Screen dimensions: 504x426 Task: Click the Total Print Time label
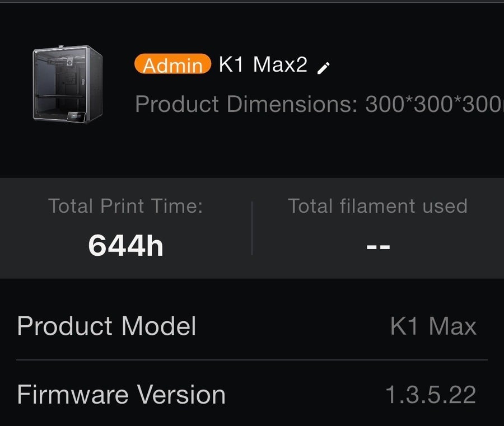[125, 205]
